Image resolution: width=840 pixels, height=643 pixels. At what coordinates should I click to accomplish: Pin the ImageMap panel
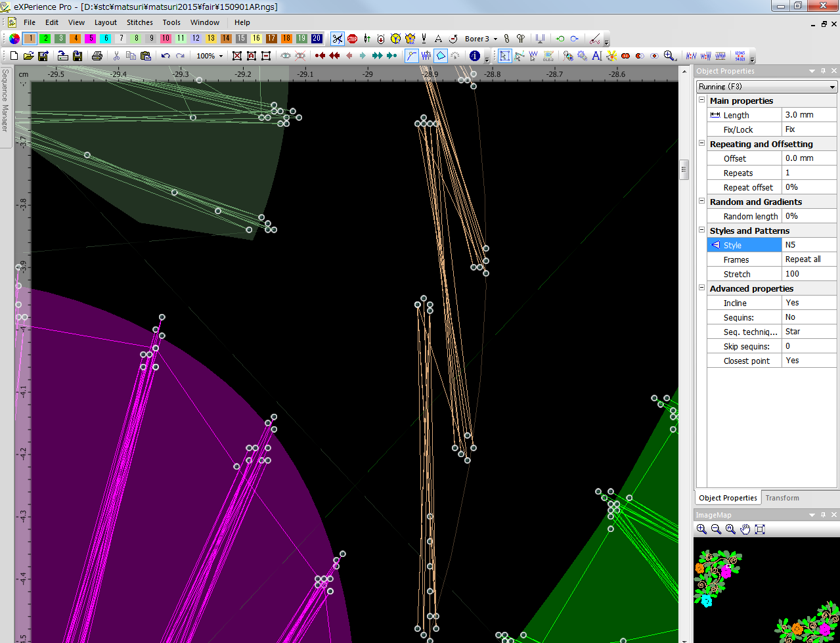pos(823,515)
